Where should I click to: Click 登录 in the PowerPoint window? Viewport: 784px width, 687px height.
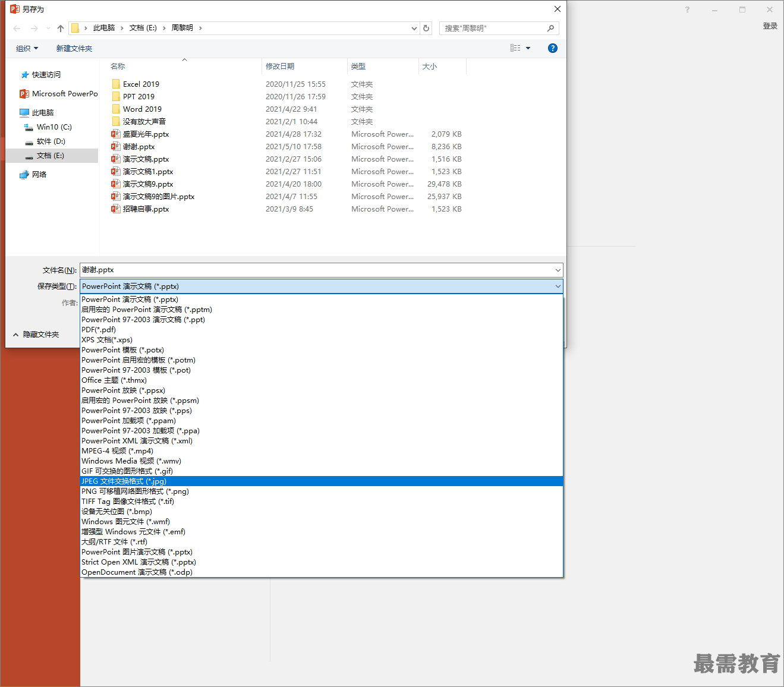pyautogui.click(x=770, y=26)
